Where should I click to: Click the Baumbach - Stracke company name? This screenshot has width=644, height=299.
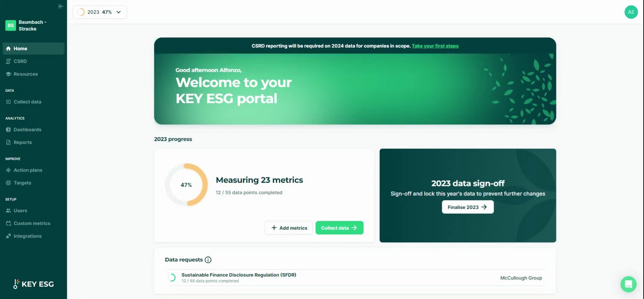[x=32, y=25]
